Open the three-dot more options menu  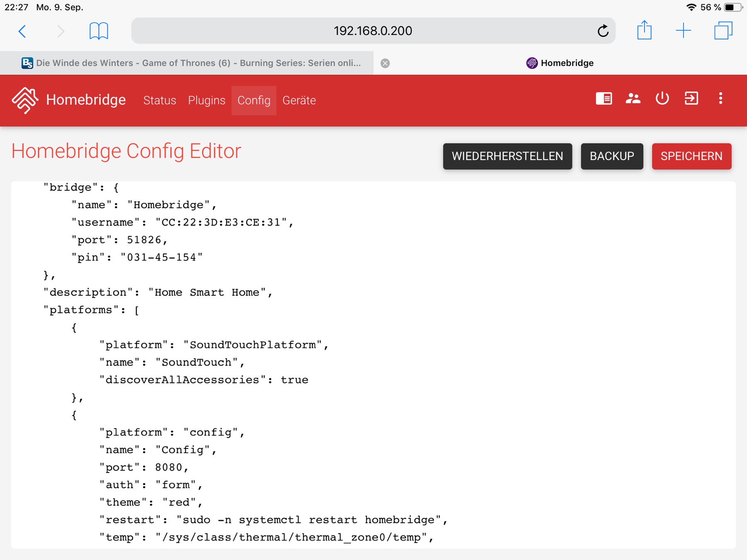pyautogui.click(x=720, y=99)
